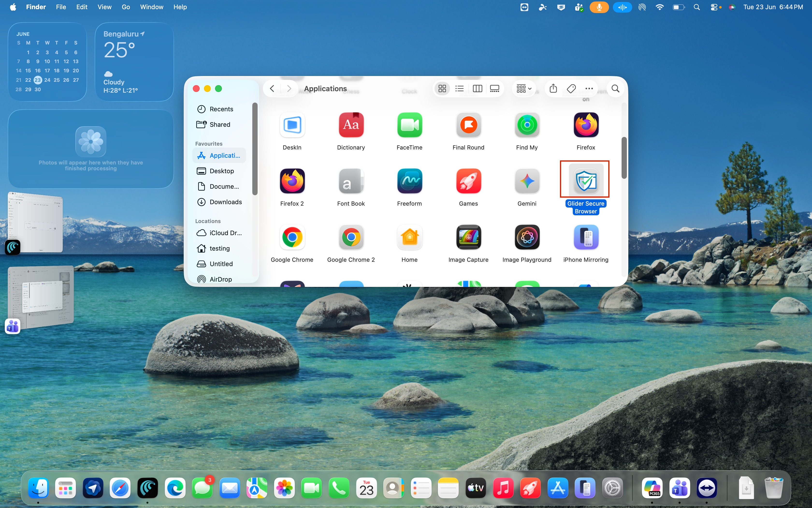Open Downloads folder in the sidebar

point(219,202)
